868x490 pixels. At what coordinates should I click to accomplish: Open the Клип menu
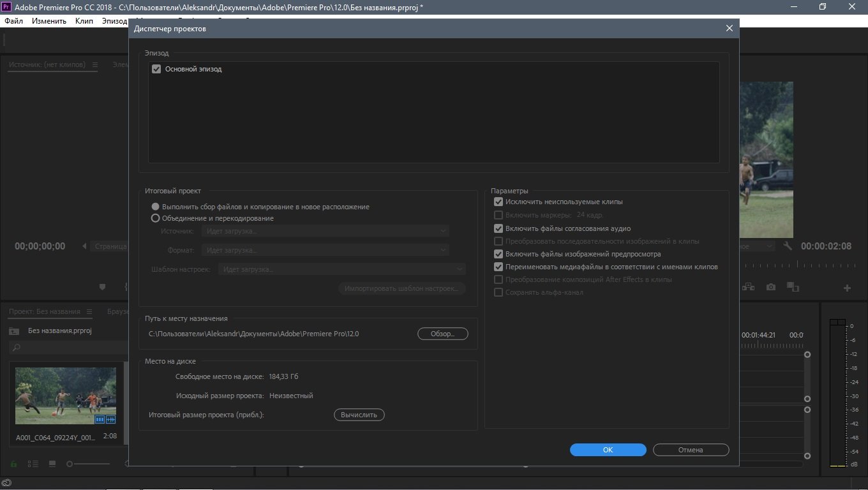coord(84,21)
